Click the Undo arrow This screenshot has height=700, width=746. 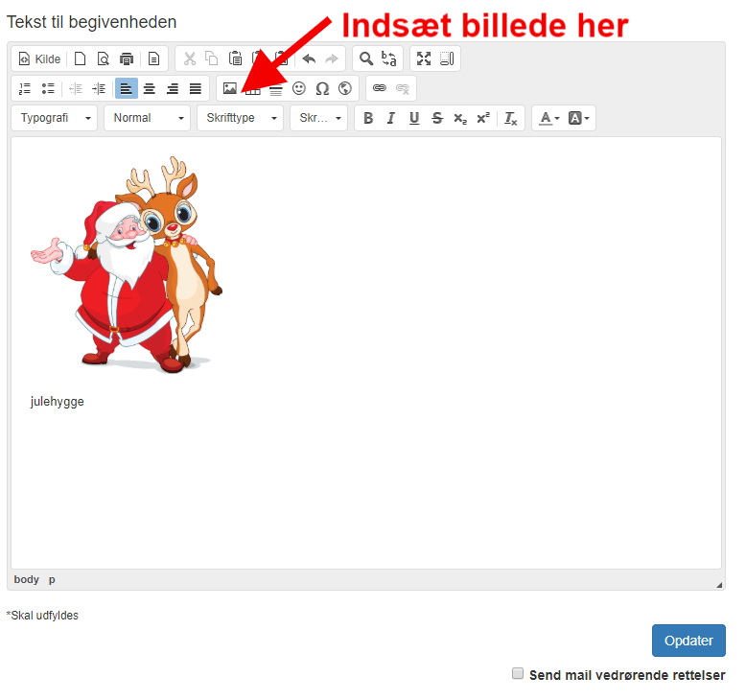[310, 59]
